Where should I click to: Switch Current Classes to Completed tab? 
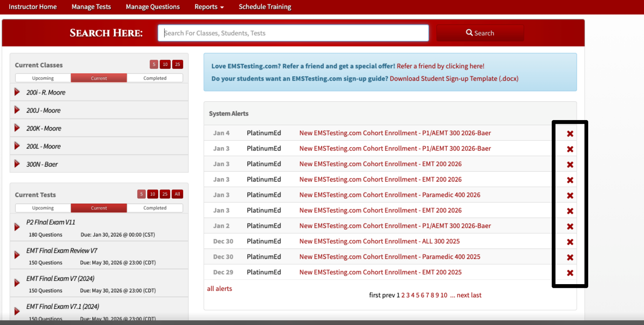click(x=155, y=78)
